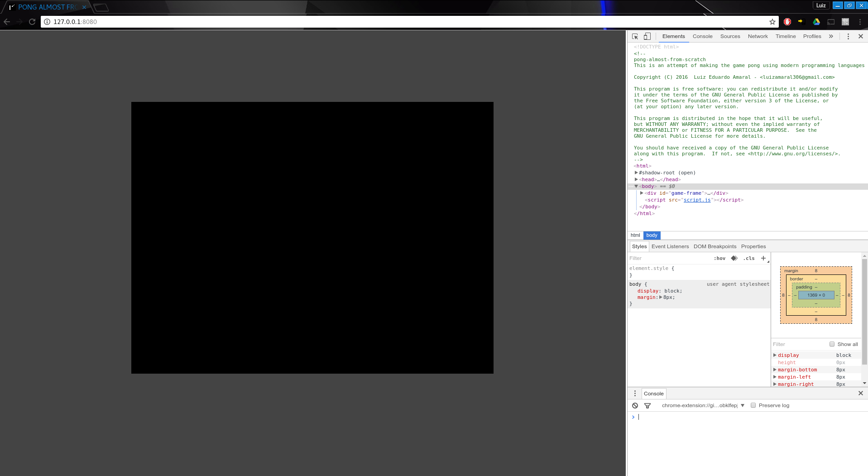Image resolution: width=868 pixels, height=476 pixels.
Task: Go forward to the next page
Action: 19,22
